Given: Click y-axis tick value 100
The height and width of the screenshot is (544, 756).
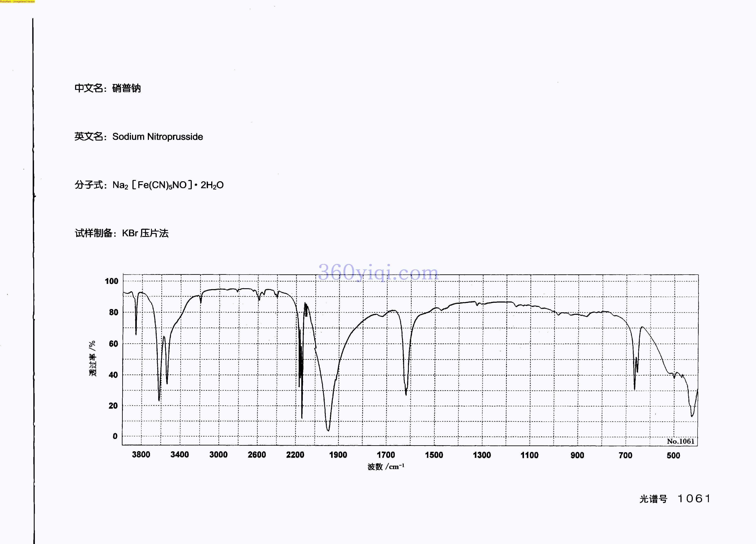Looking at the screenshot, I should tap(111, 281).
